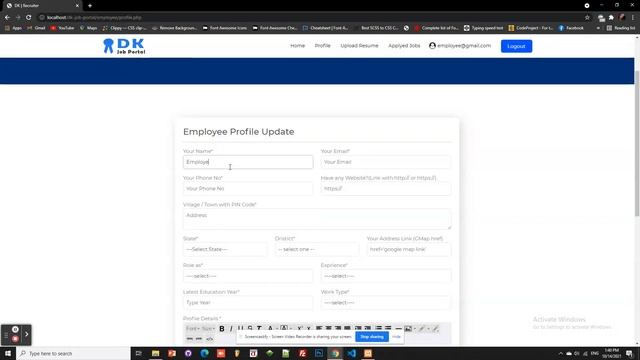Viewport: 640px width, 360px height.
Task: Open the Experience dropdown
Action: [386, 276]
